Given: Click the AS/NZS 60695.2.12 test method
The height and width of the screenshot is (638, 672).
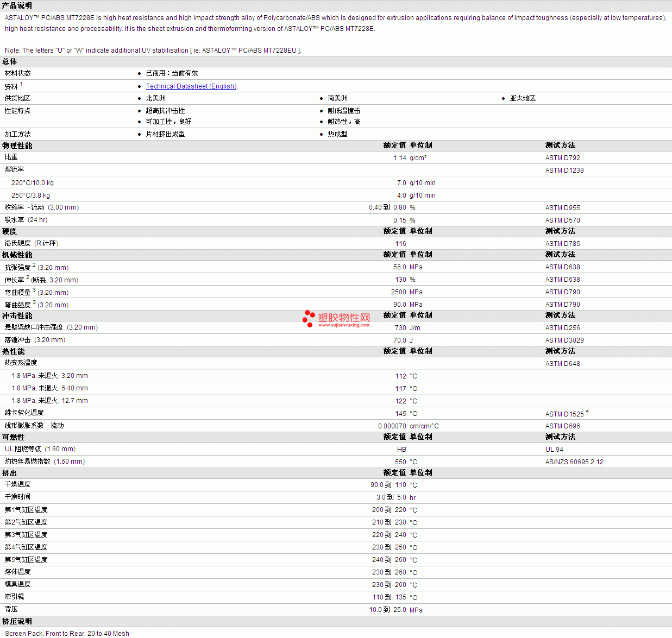Looking at the screenshot, I should [x=574, y=462].
